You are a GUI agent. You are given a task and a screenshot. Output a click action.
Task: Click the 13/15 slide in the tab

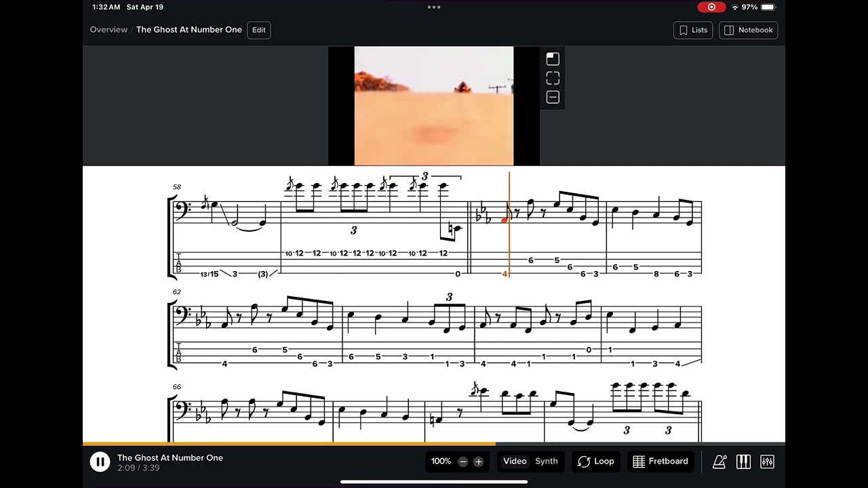210,274
